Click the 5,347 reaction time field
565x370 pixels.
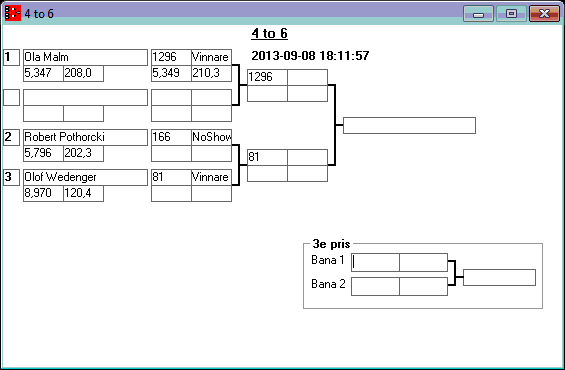(x=43, y=73)
